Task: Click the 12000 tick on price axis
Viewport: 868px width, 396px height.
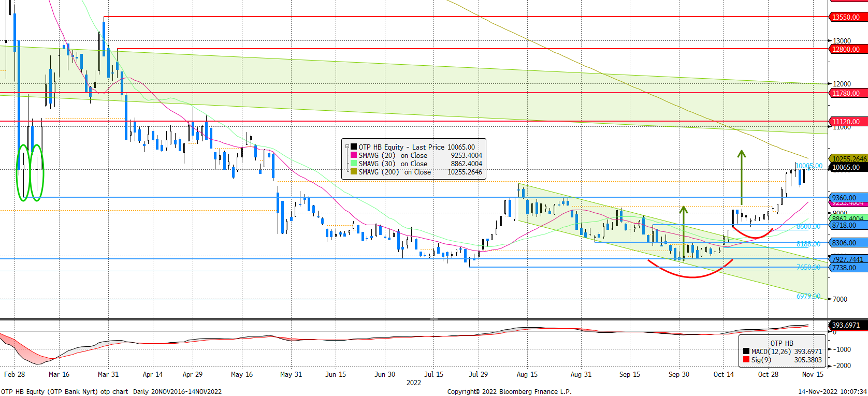Action: point(842,84)
